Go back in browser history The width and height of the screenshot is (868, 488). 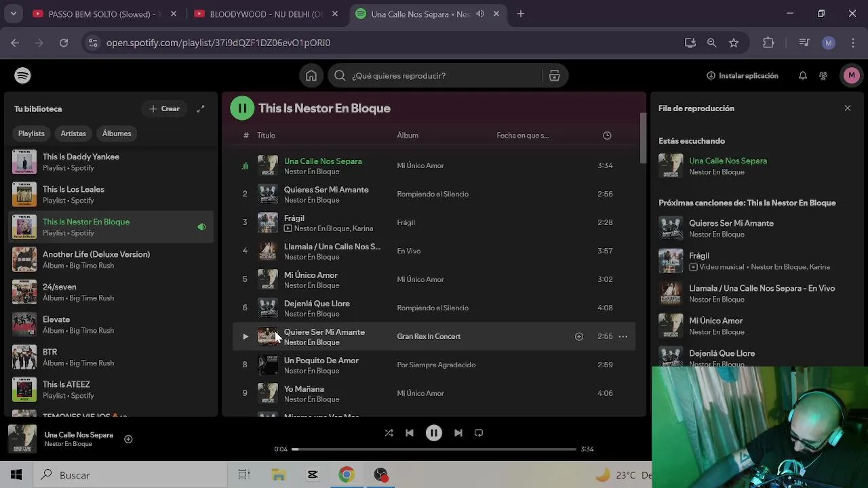[15, 43]
